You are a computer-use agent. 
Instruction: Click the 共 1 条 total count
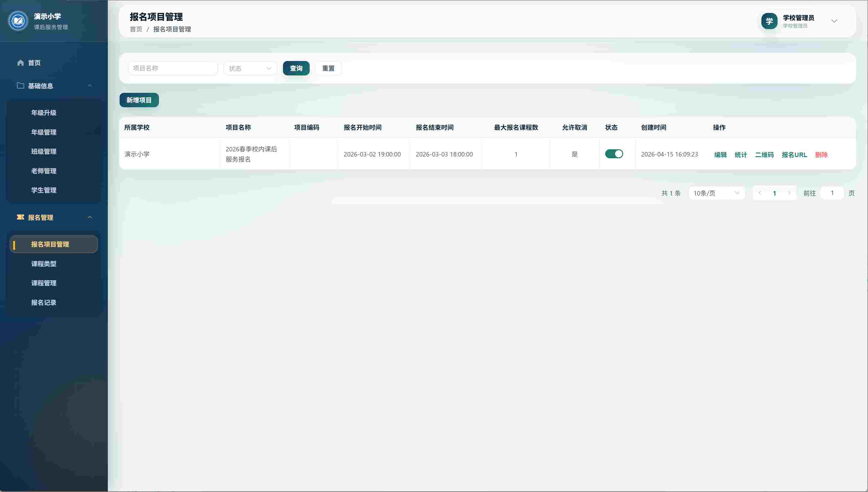(x=671, y=193)
